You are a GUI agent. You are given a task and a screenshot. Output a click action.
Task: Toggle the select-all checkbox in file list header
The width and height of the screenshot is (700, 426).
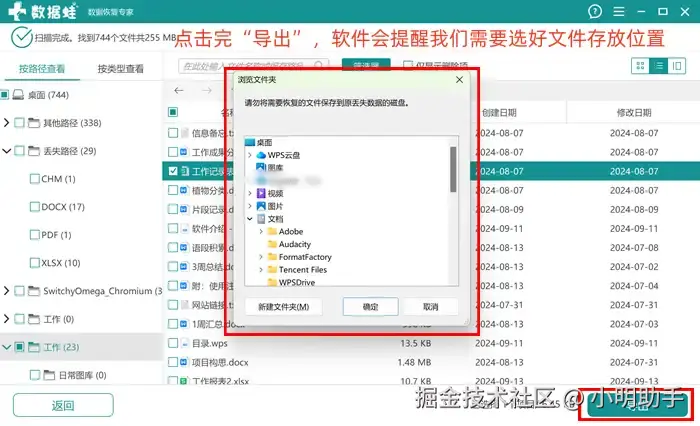point(173,112)
